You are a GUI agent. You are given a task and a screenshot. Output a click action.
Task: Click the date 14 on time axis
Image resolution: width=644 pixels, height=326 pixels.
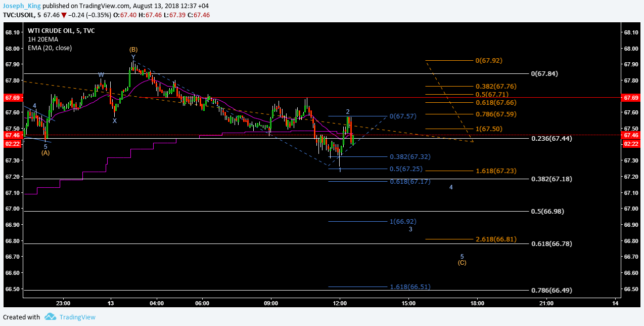(615, 303)
